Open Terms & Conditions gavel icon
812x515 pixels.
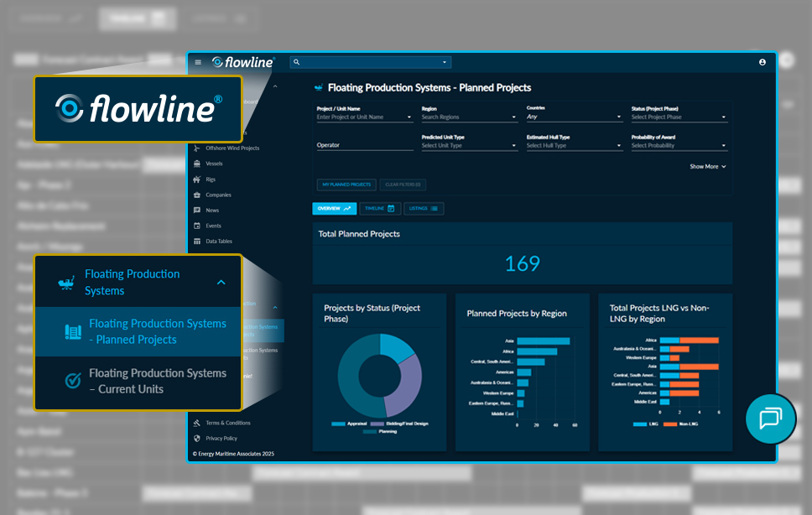197,423
